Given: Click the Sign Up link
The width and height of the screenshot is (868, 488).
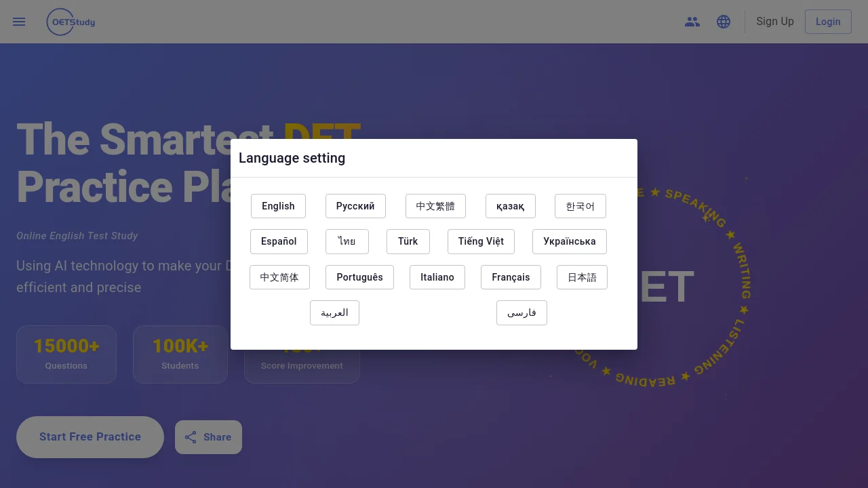Looking at the screenshot, I should point(775,22).
